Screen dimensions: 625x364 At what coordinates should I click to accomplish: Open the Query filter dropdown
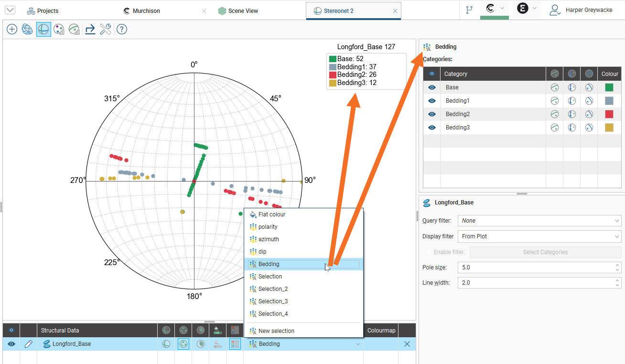[x=539, y=221]
